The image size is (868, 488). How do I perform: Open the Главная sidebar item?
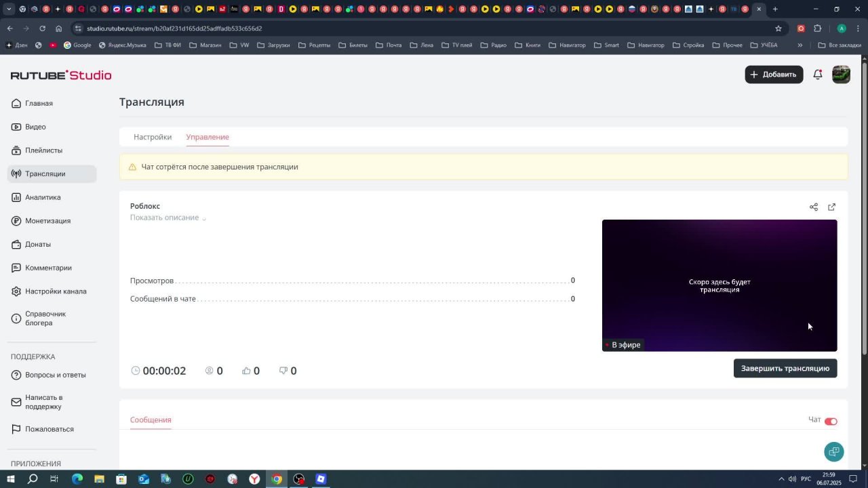[52, 104]
